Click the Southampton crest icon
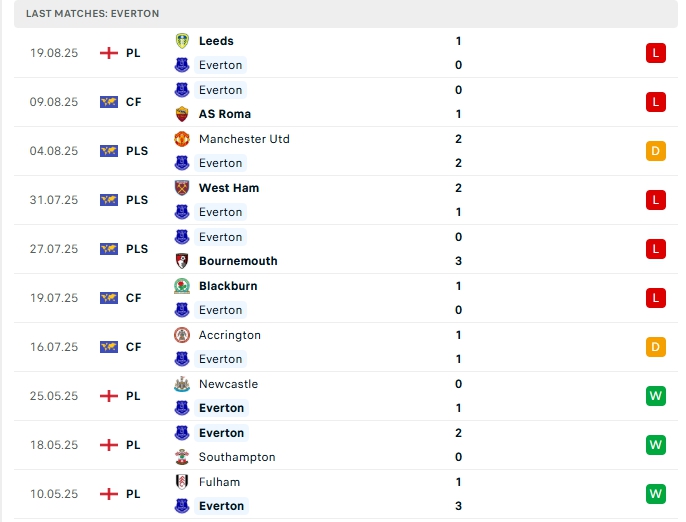 [x=182, y=457]
